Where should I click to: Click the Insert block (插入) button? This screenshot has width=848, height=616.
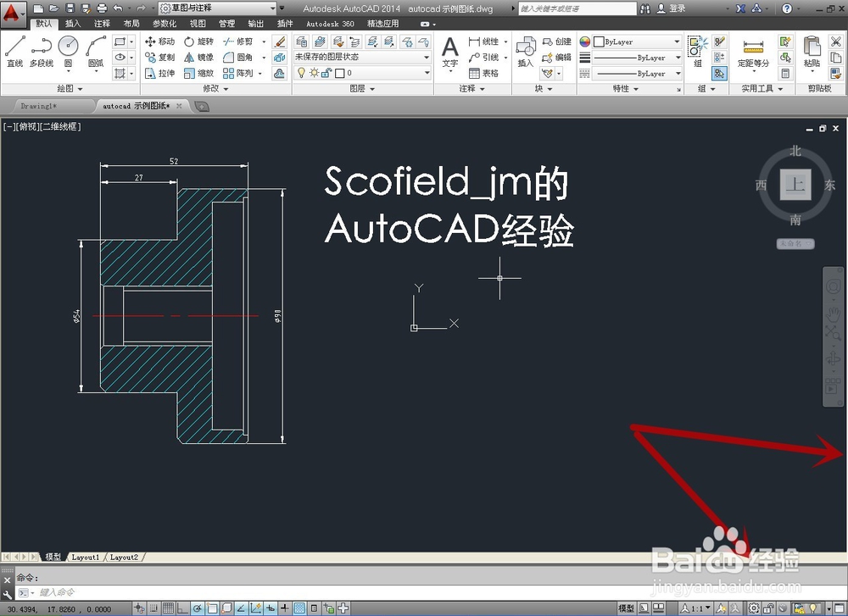525,52
